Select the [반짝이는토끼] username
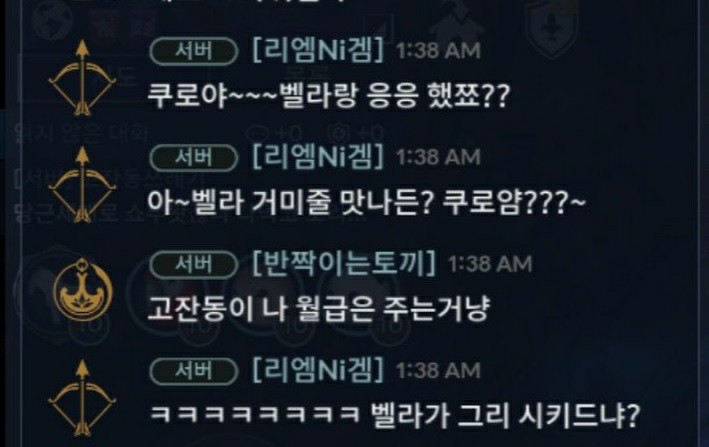This screenshot has height=447, width=709. [x=344, y=263]
